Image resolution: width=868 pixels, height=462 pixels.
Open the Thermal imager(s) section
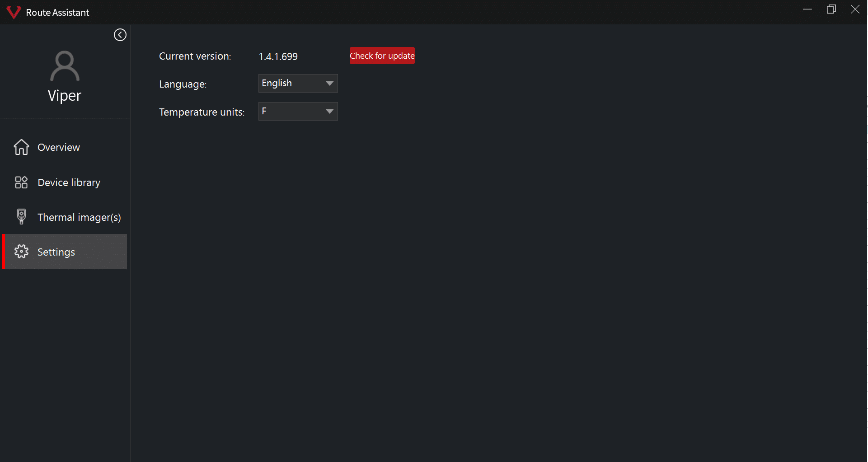pos(65,217)
